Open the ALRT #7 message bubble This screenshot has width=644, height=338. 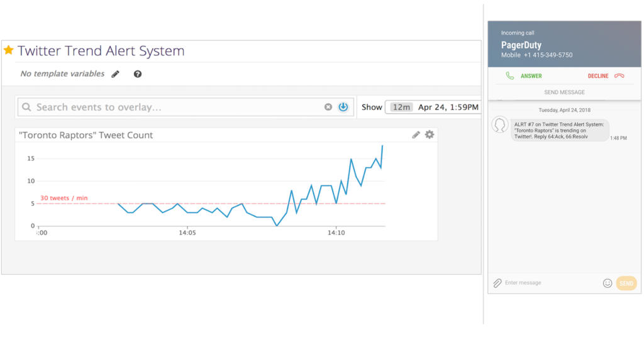[559, 130]
